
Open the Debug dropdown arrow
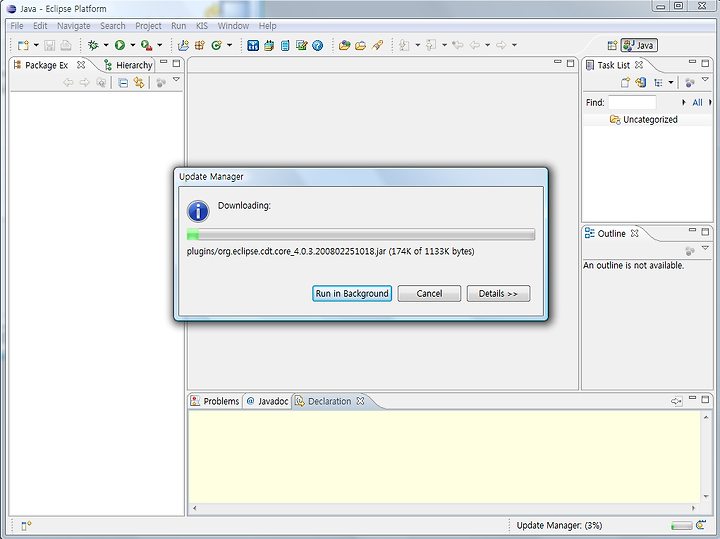click(x=106, y=45)
